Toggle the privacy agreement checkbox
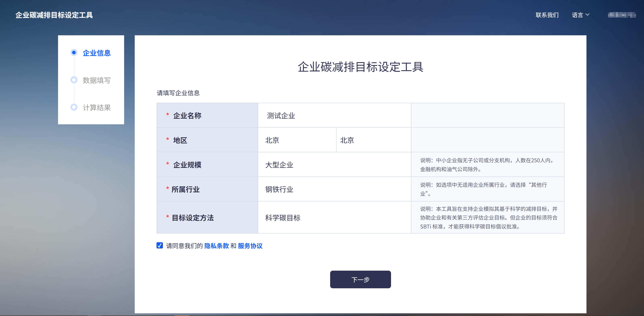 tap(160, 245)
